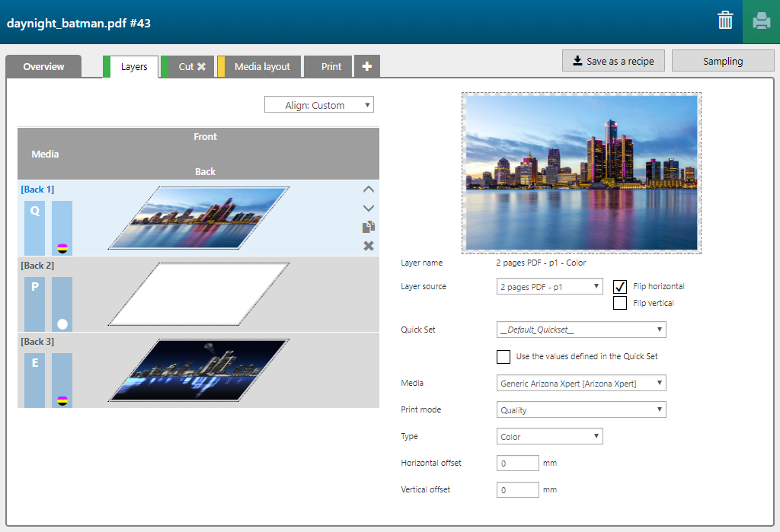Move Back 1 layer up with chevron
Image resolution: width=780 pixels, height=532 pixels.
[368, 190]
